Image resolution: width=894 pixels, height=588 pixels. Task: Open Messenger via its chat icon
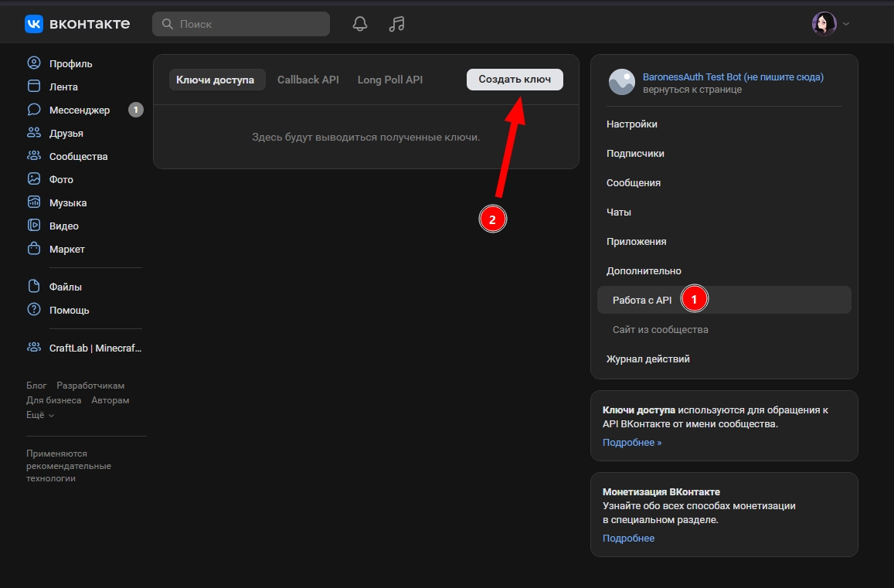click(x=34, y=110)
